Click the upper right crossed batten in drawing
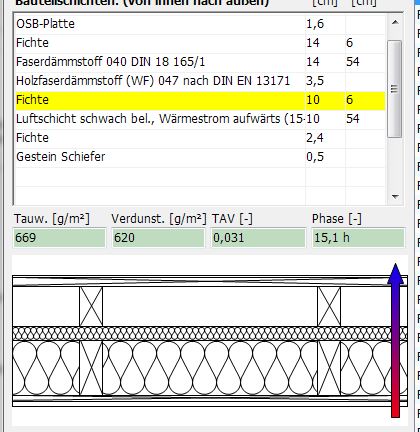Viewport: 420px width, 432px height. tap(329, 306)
